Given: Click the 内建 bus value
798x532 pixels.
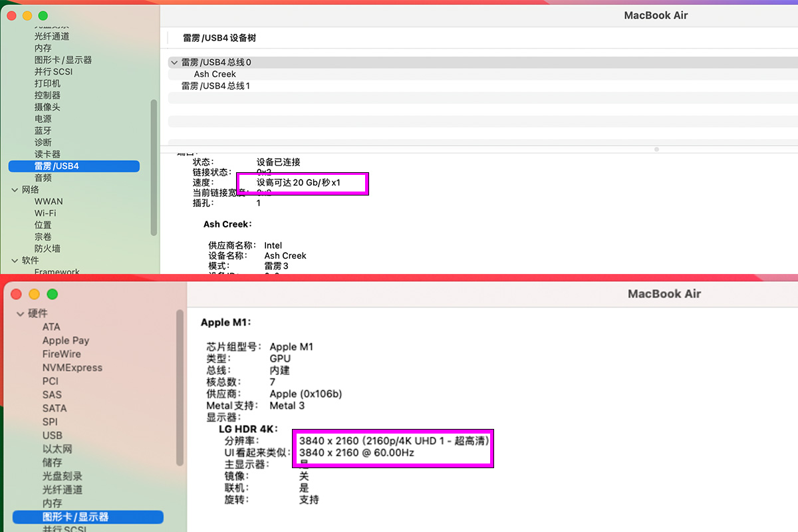Looking at the screenshot, I should pos(279,370).
